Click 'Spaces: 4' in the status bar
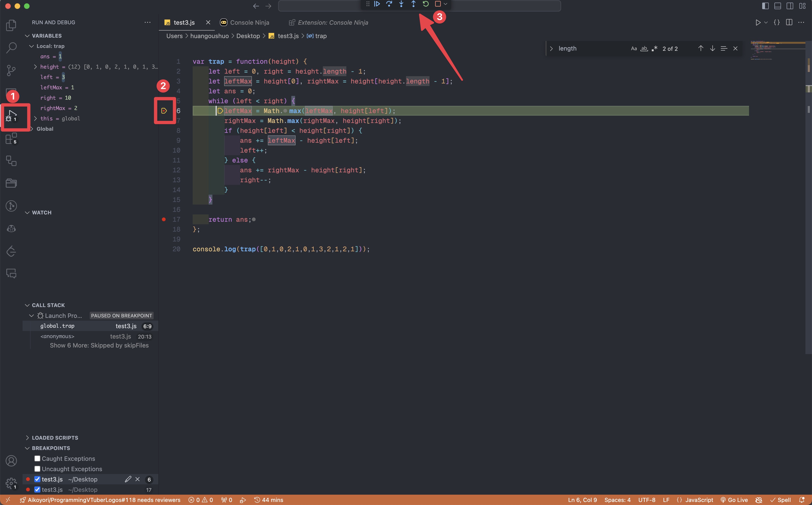 tap(617, 500)
